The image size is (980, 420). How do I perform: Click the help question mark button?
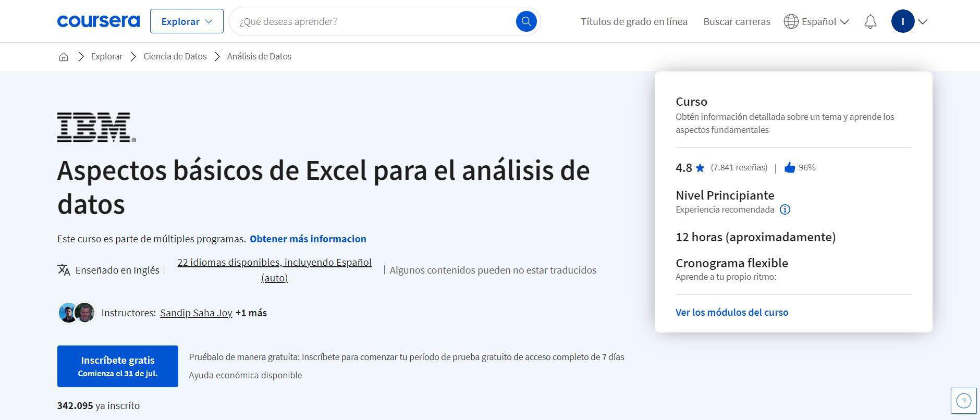tap(963, 401)
